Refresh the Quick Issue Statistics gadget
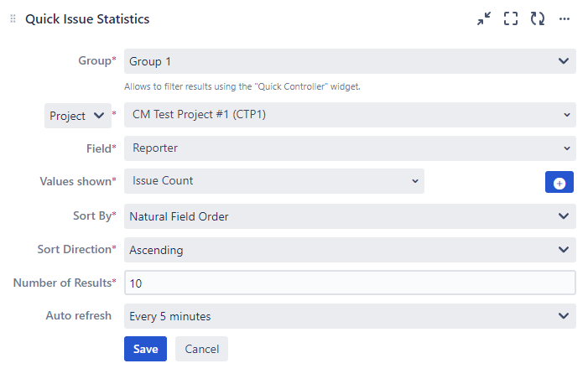This screenshot has height=379, width=588. (538, 18)
